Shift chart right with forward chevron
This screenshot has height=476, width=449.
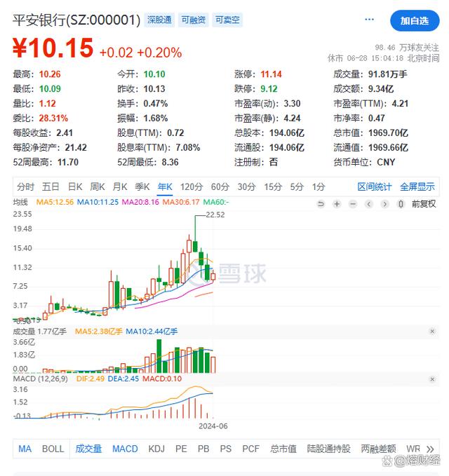(384, 204)
